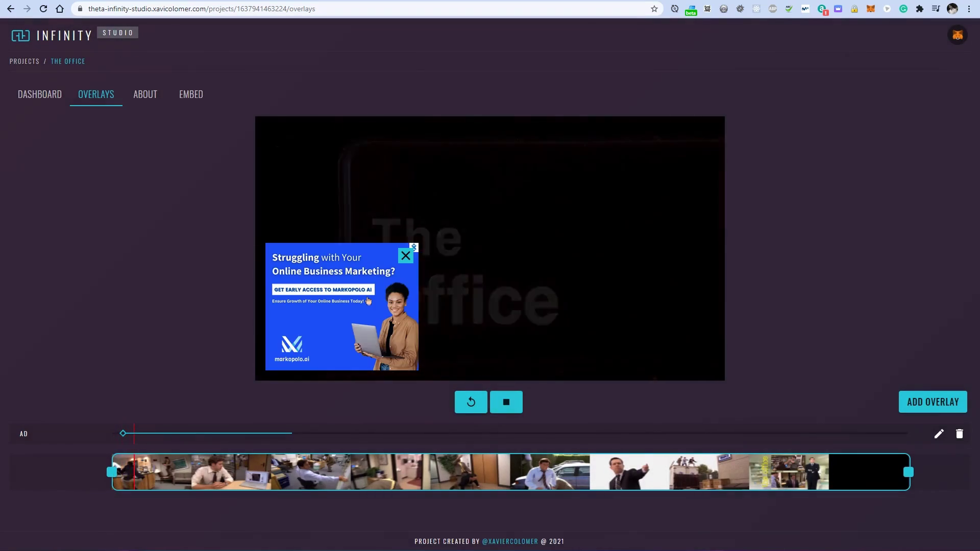This screenshot has height=551, width=980.
Task: Close the markopolo ad overlay with X
Action: click(406, 256)
